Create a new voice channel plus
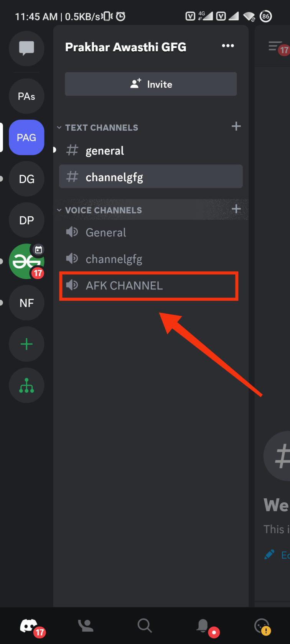The image size is (290, 644). click(x=236, y=209)
